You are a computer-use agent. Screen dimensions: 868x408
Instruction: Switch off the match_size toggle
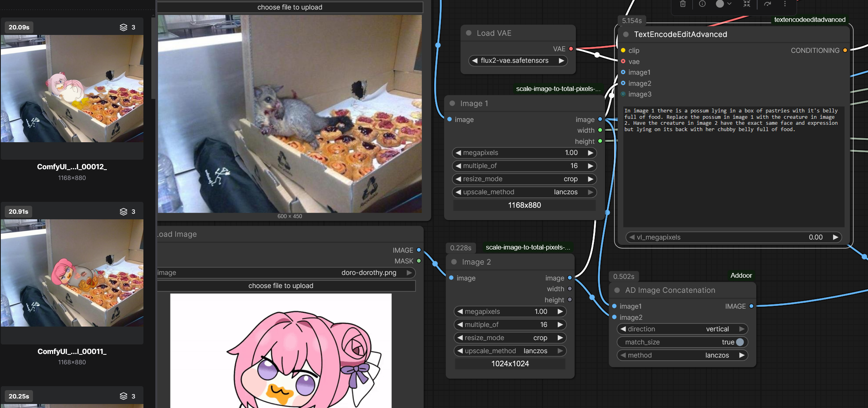pos(740,342)
